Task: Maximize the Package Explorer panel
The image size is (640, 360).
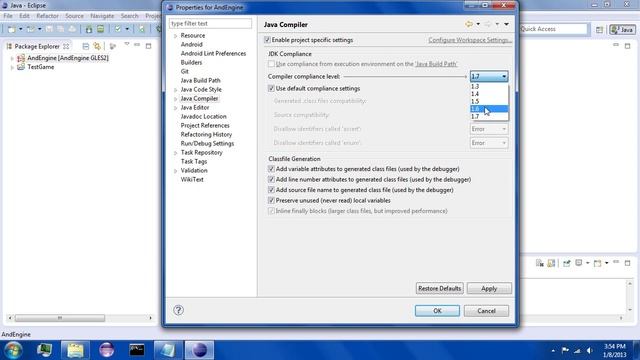Action: tap(149, 46)
